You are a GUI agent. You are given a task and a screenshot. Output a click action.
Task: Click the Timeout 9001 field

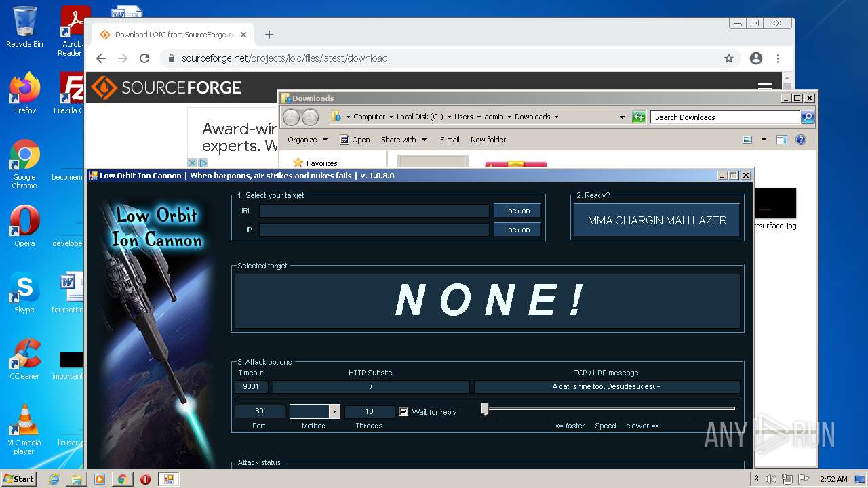tap(251, 387)
